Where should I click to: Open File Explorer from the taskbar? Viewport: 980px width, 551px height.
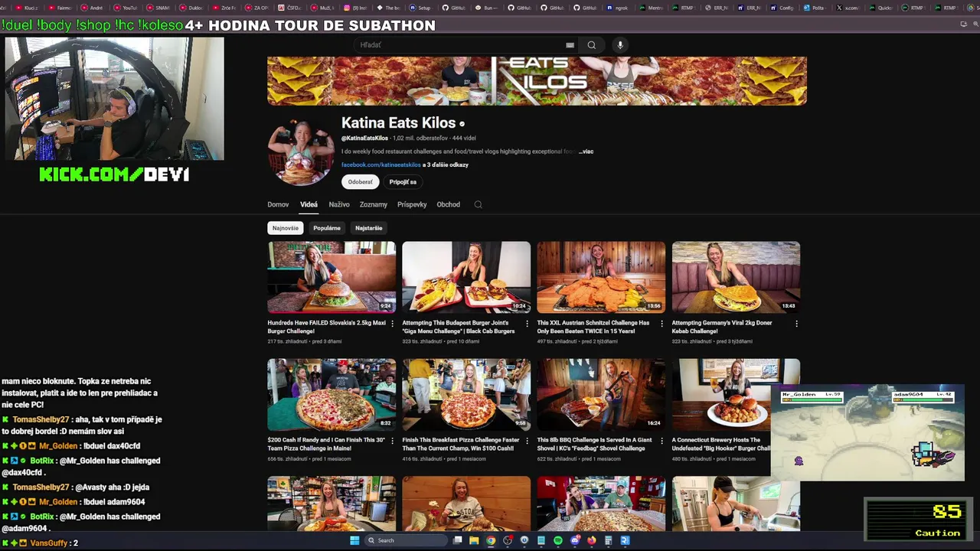[474, 540]
